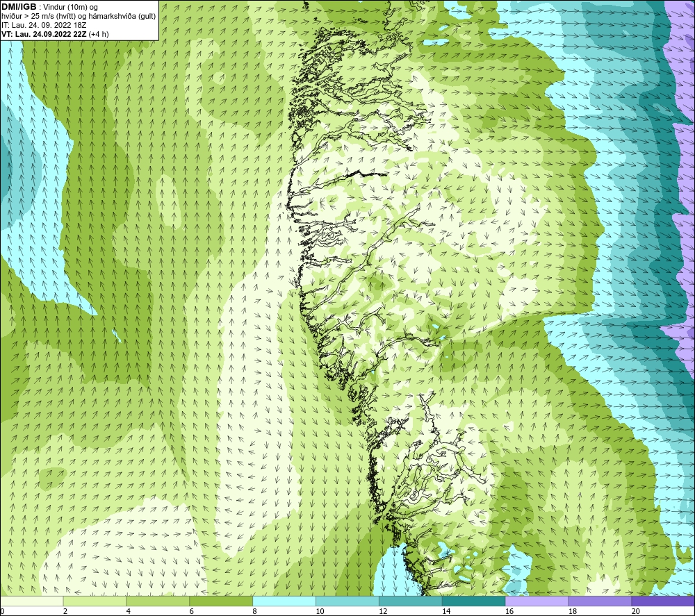This screenshot has width=695, height=616.
Task: Click the 2–4 m/s light green legend swatch
Action: [x=95, y=601]
